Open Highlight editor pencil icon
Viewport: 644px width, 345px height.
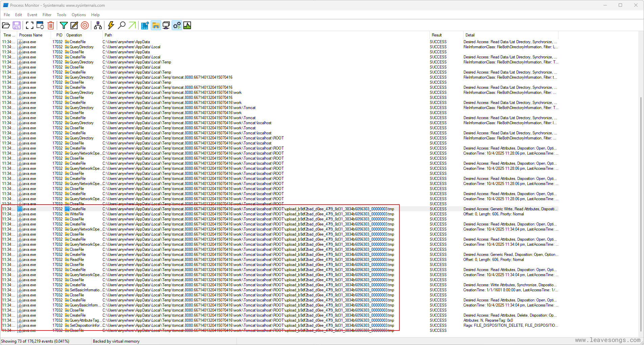[74, 25]
